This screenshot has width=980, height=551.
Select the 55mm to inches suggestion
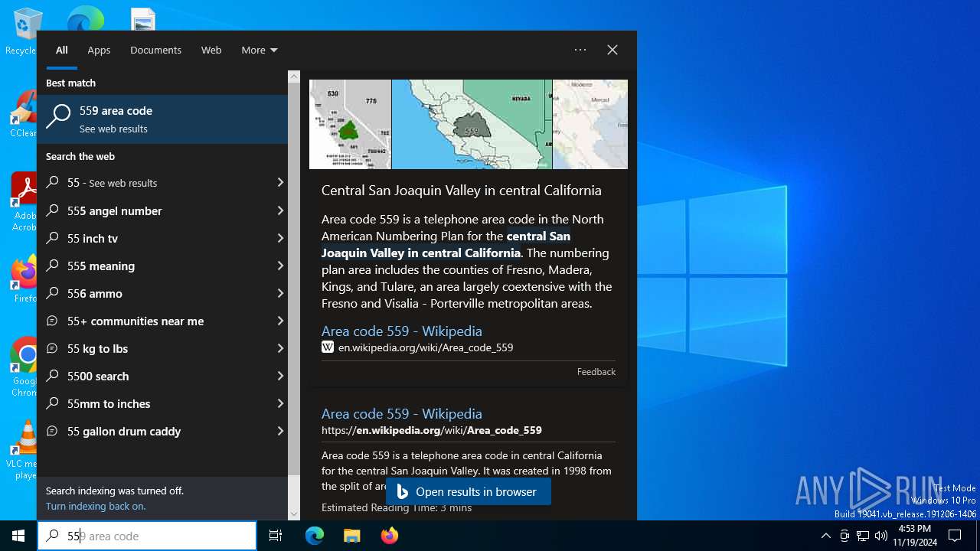(162, 403)
